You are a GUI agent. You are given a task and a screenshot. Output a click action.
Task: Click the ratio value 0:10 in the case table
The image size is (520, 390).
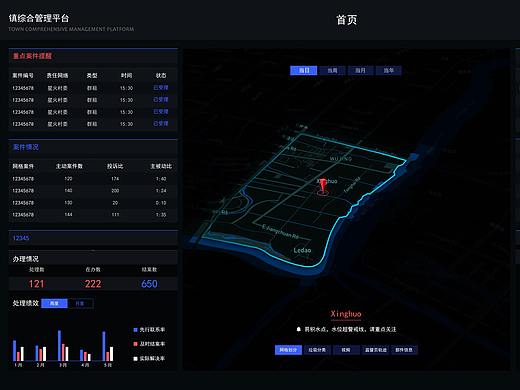tap(161, 203)
